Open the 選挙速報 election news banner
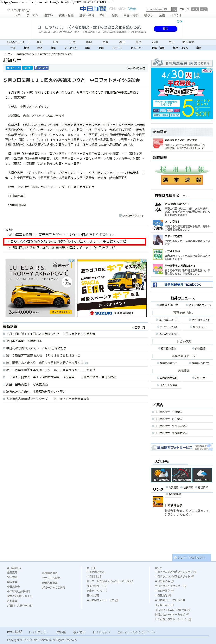 coord(182,180)
